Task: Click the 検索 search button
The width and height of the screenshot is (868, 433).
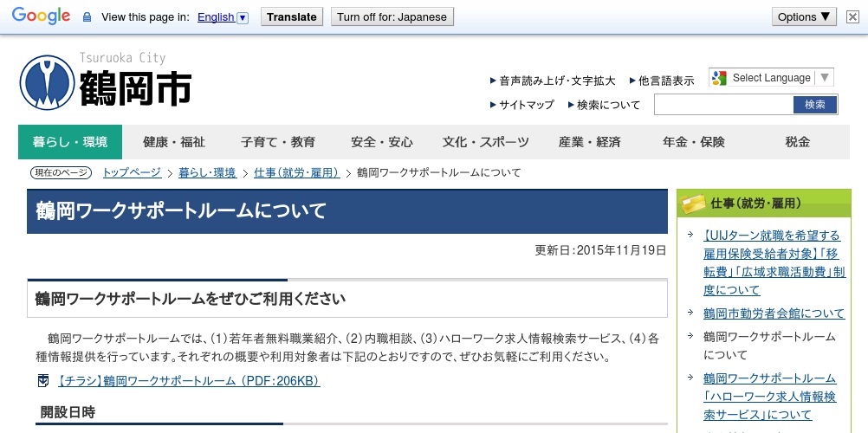Action: coord(815,105)
